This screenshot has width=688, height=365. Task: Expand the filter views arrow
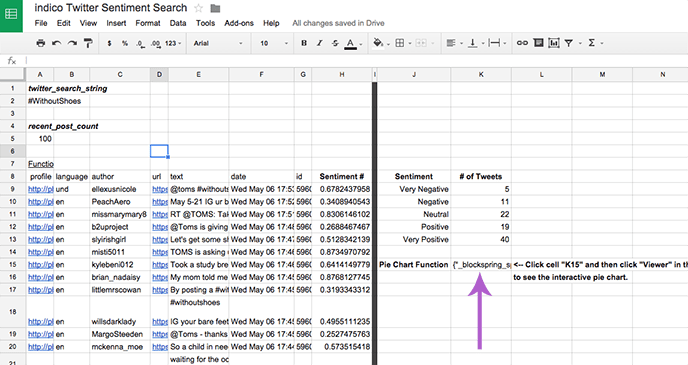coord(580,43)
